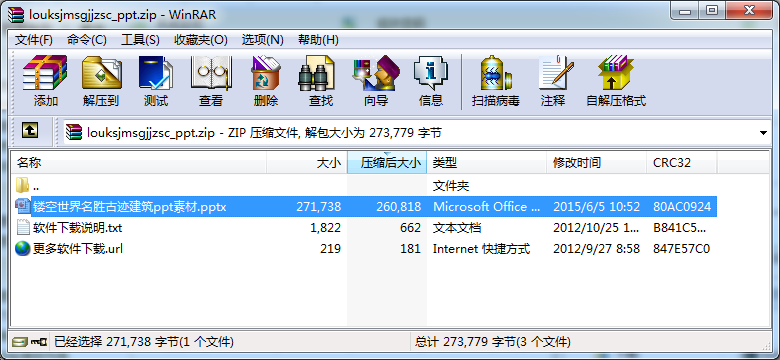This screenshot has height=360, width=780.
Task: Click the 软件下载说明.txt file icon
Action: click(x=23, y=227)
